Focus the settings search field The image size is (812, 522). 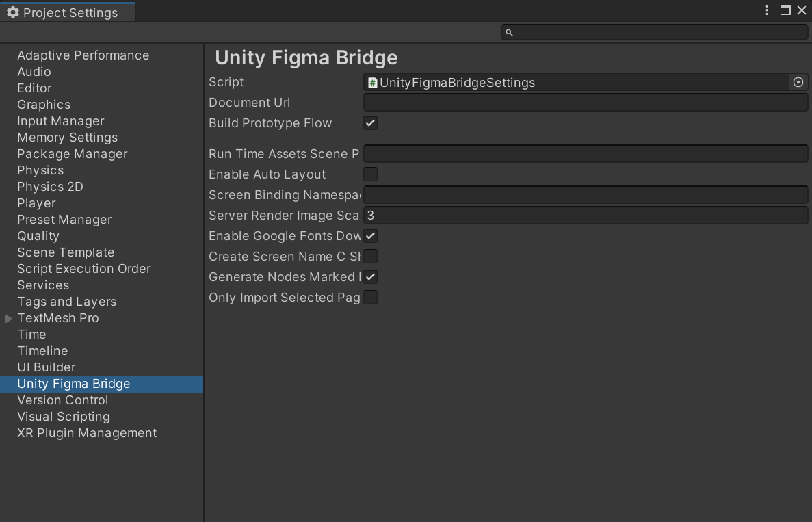coord(655,32)
